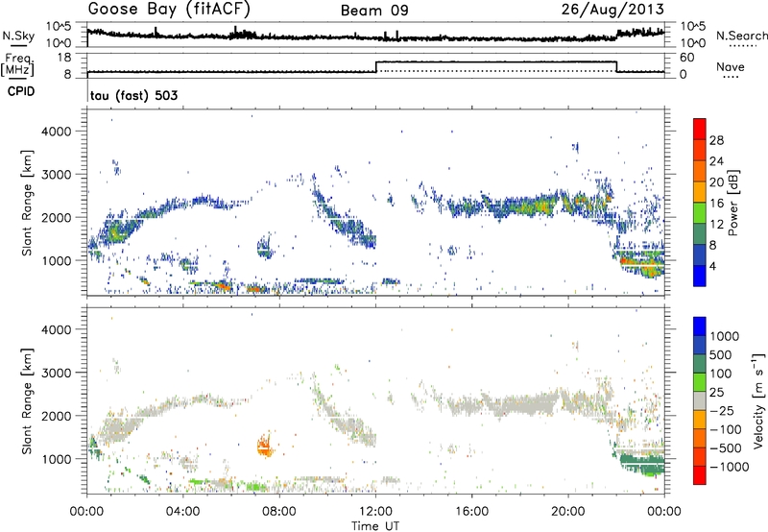Click the 18 tick on frequency axis
Image resolution: width=768 pixels, height=532 pixels.
(64, 58)
